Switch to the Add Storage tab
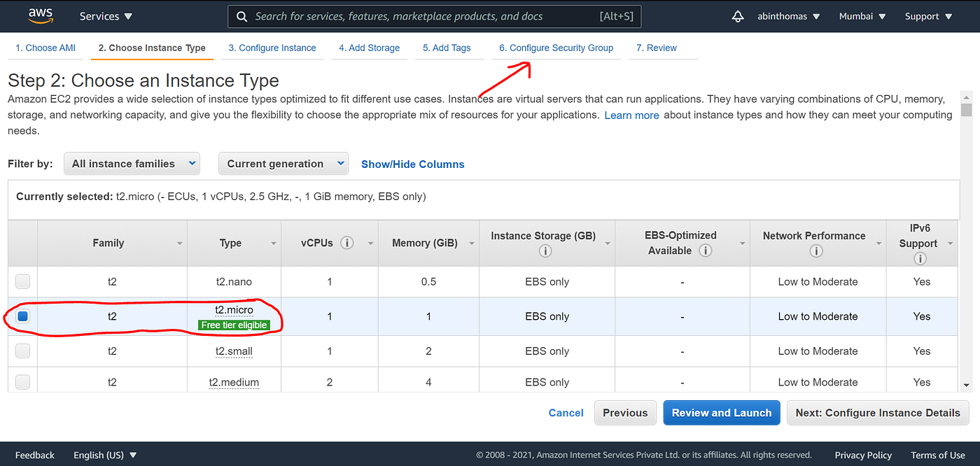The image size is (980, 466). tap(369, 48)
